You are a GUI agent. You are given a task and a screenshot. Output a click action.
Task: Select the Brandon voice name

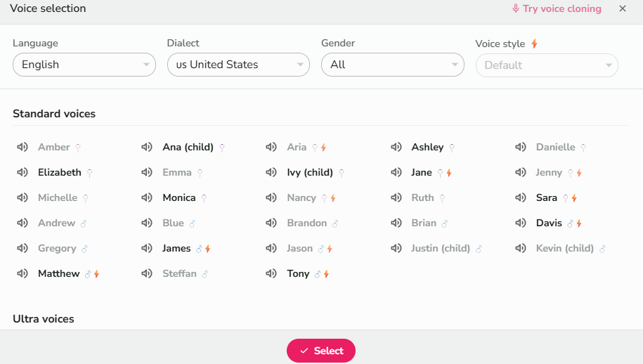[x=306, y=223]
